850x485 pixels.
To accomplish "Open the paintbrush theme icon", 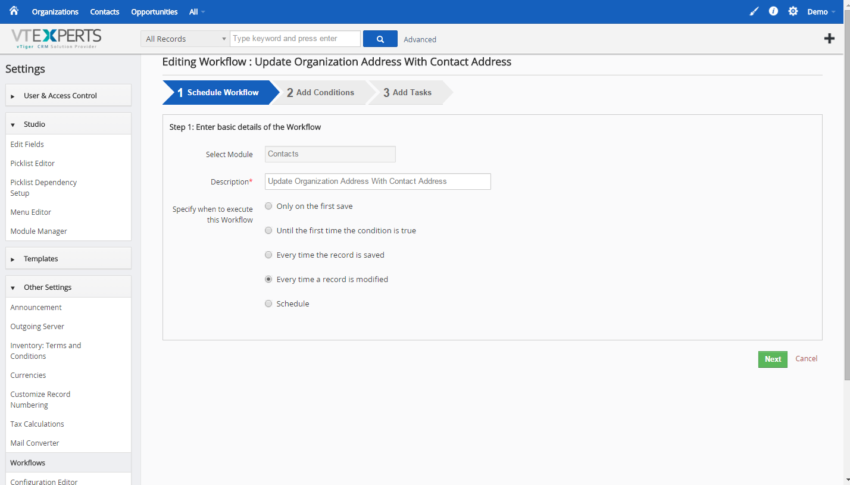I will 754,11.
